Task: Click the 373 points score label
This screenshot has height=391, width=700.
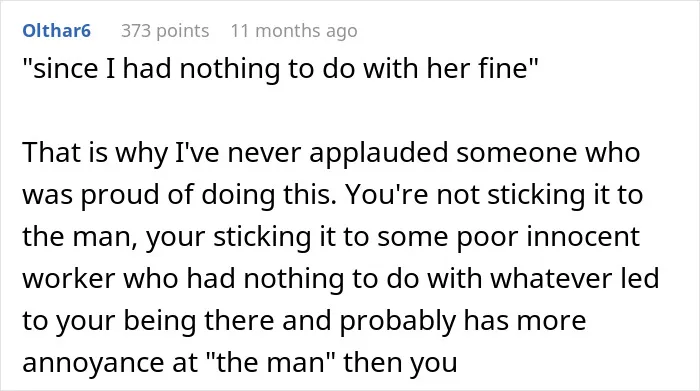Action: [x=165, y=31]
